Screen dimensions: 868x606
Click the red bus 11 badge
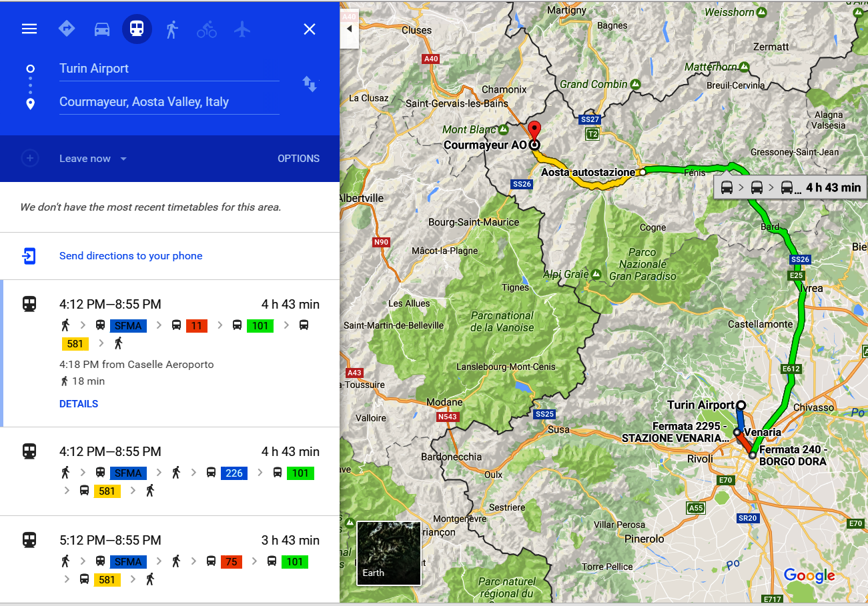[197, 325]
